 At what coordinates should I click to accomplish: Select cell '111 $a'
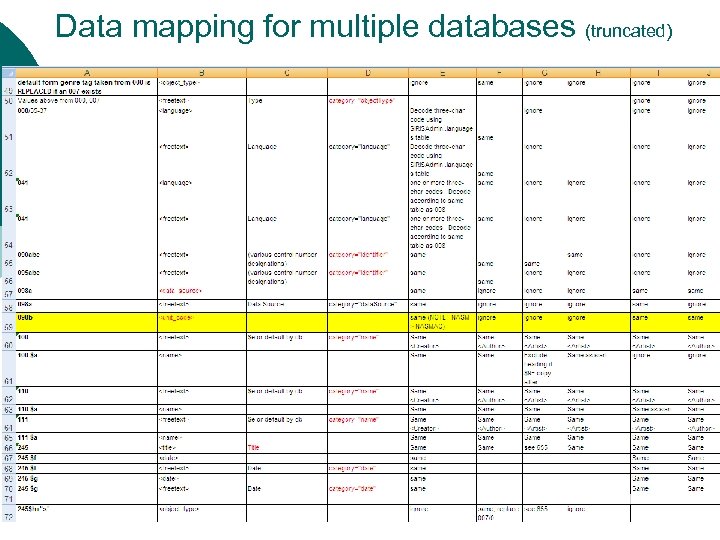[87, 438]
